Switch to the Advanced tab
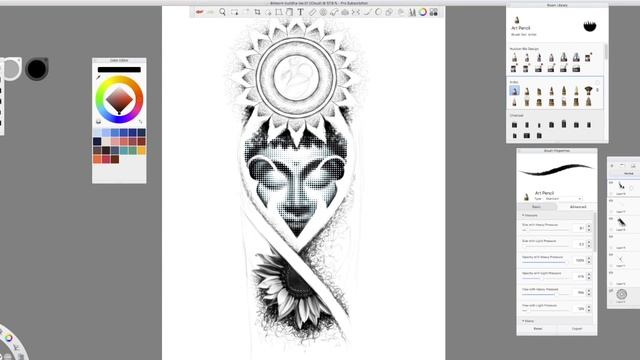Image resolution: width=640 pixels, height=360 pixels. click(578, 207)
